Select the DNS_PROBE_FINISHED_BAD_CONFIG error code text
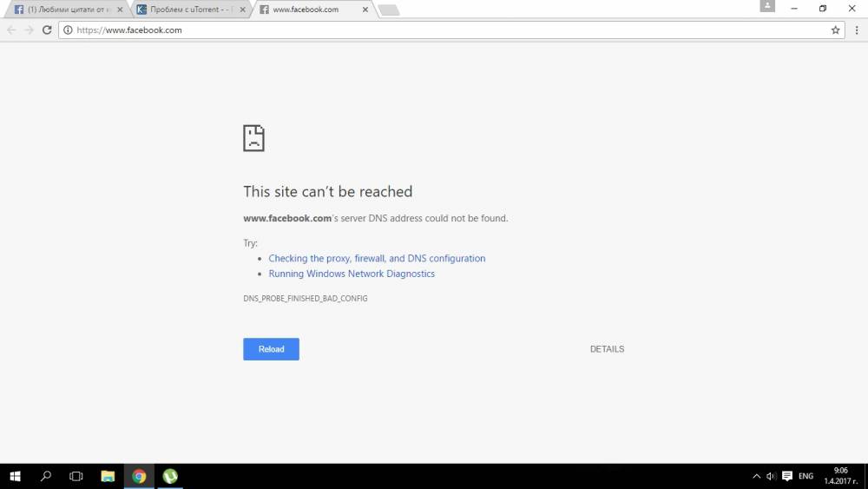Image resolution: width=868 pixels, height=489 pixels. pos(305,299)
